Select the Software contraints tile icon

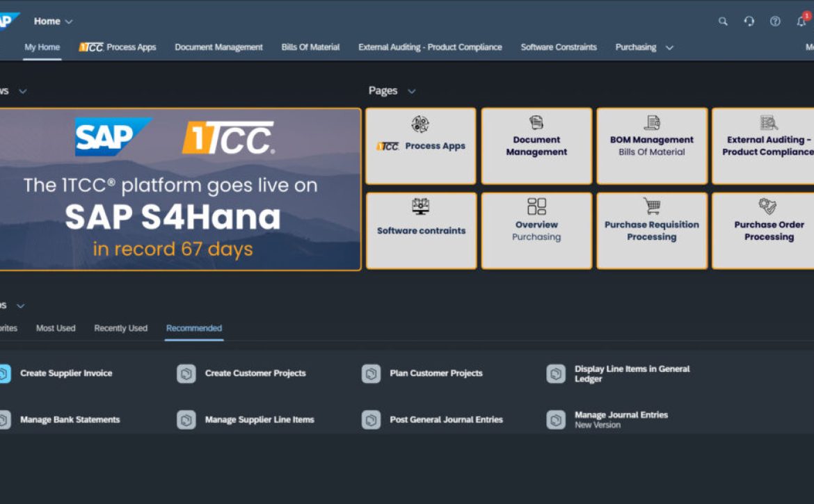click(420, 206)
